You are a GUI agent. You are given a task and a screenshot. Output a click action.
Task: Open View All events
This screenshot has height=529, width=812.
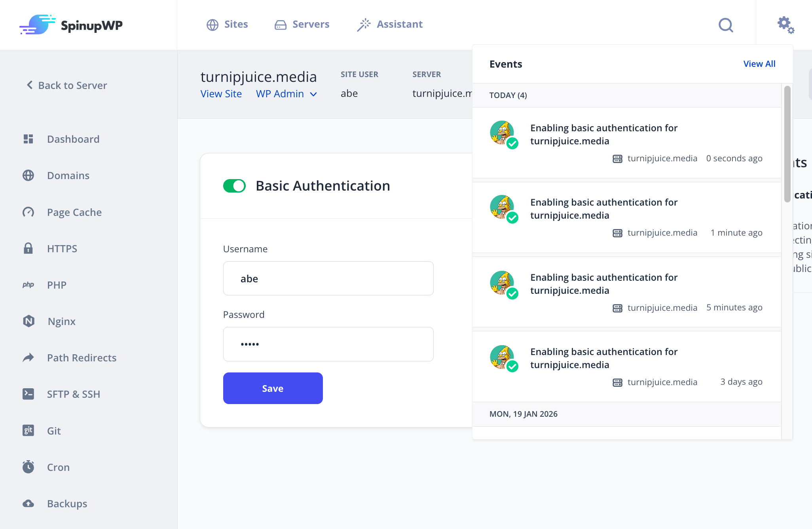759,63
